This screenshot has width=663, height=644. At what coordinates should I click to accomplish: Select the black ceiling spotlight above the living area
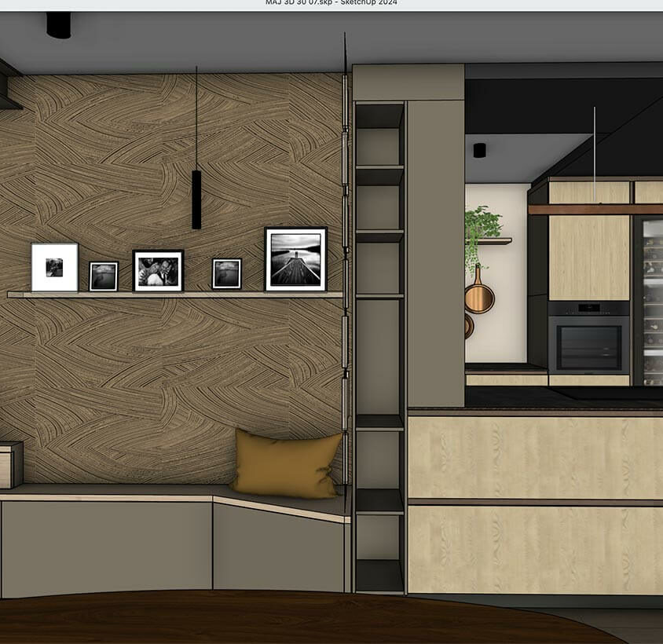[58, 25]
